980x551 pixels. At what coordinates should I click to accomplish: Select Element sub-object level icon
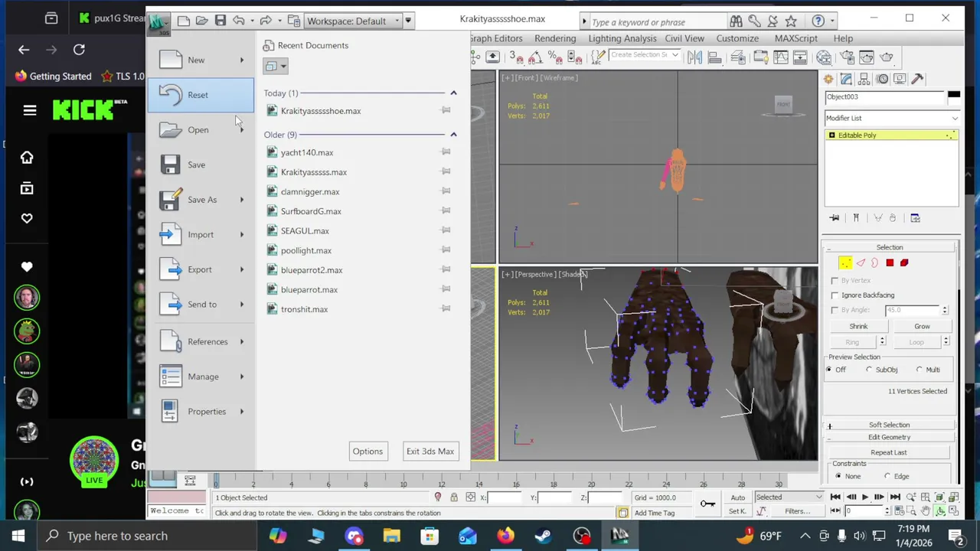click(904, 263)
